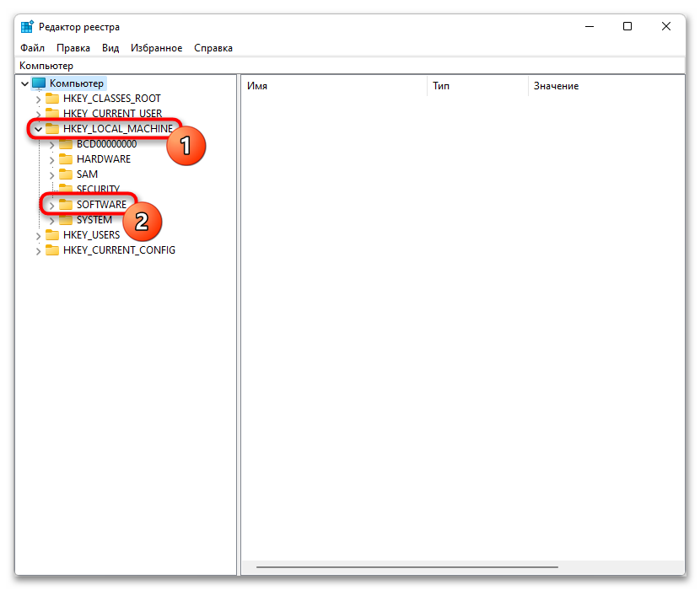Image resolution: width=700 pixels, height=590 pixels.
Task: Open the Справка menu
Action: [213, 48]
